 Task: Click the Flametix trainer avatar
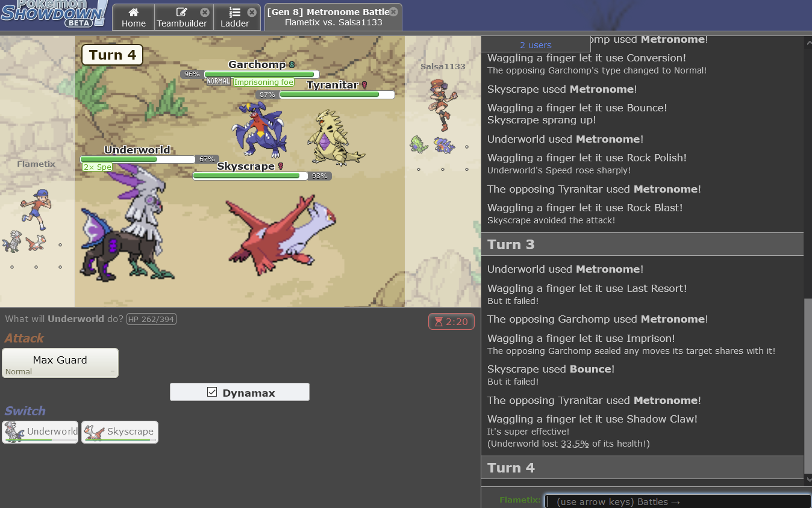pyautogui.click(x=35, y=209)
